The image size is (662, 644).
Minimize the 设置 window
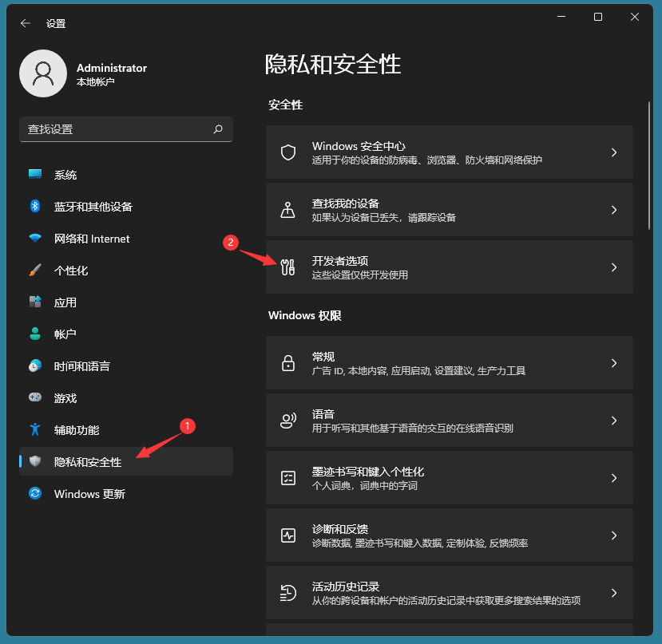[561, 17]
